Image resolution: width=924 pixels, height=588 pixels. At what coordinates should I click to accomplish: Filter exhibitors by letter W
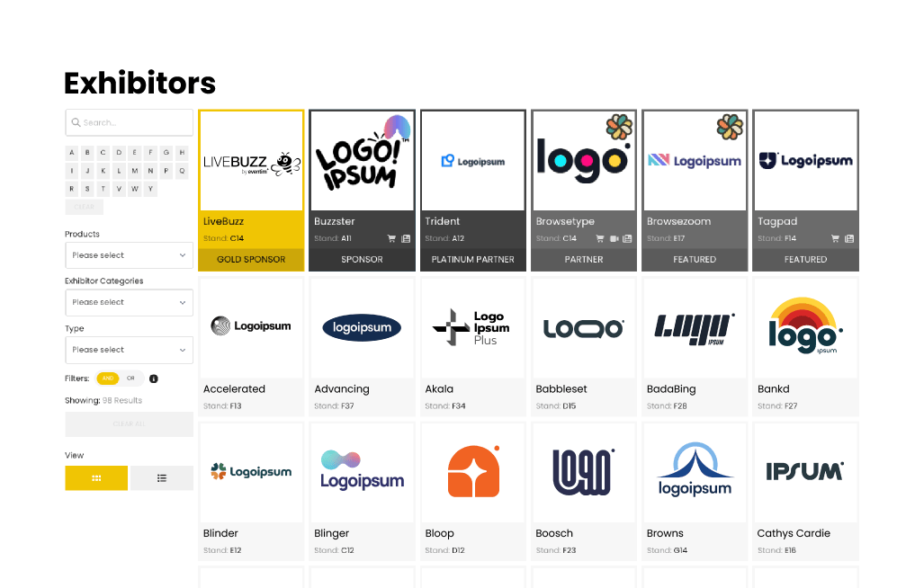135,189
